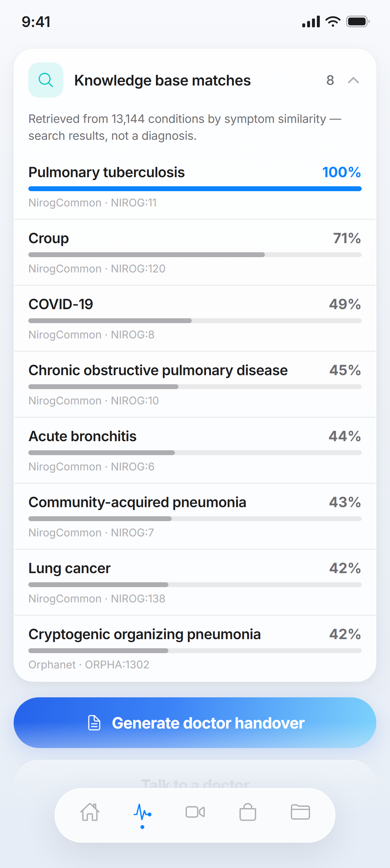Tap the Pulmonary tuberculosis blue similarity bar
The height and width of the screenshot is (868, 390).
coord(195,189)
